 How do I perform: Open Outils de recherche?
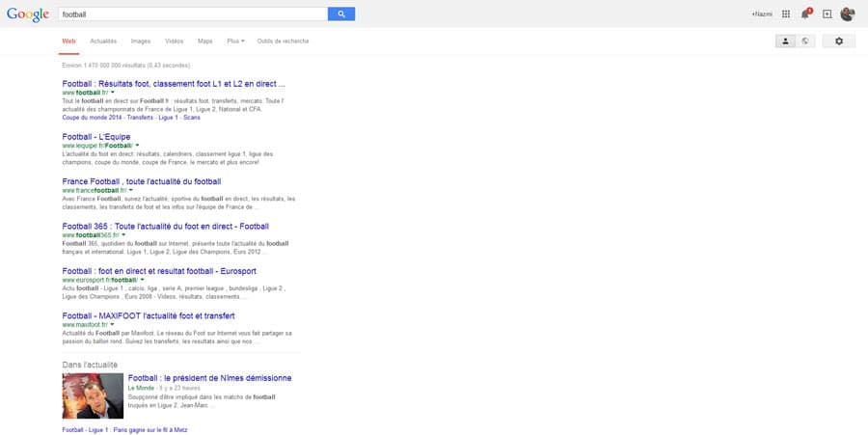click(283, 41)
